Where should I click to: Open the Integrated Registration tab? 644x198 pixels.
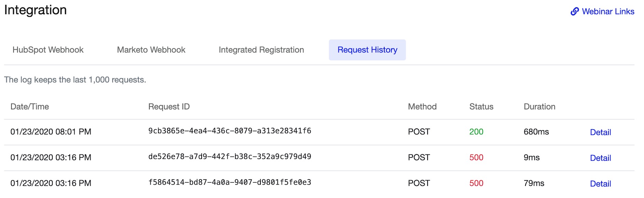[261, 50]
